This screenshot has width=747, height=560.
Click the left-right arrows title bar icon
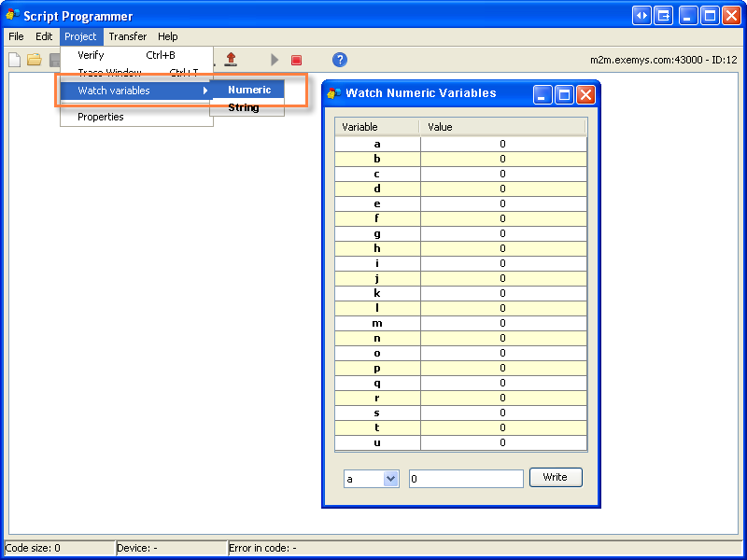coord(641,16)
